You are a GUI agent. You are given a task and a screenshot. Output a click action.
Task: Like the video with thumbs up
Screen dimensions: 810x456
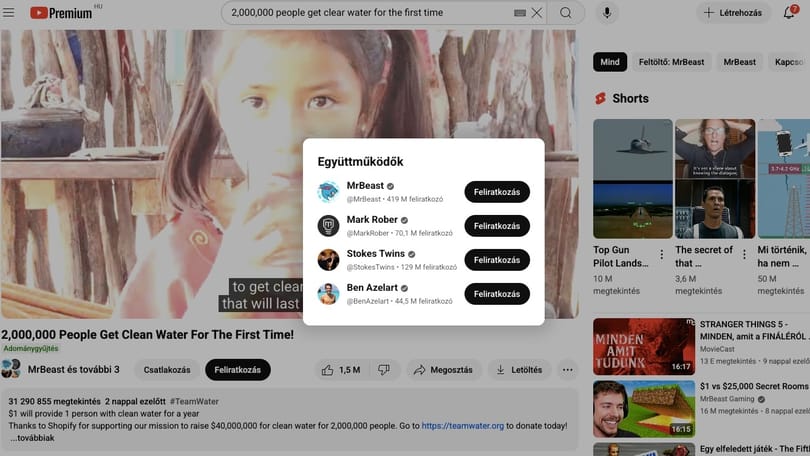(x=341, y=370)
